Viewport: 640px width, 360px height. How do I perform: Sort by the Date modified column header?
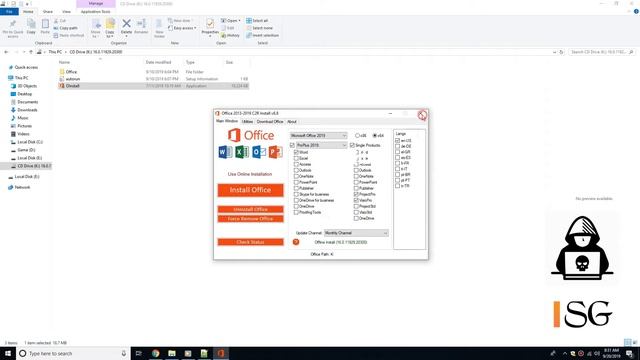coord(158,62)
